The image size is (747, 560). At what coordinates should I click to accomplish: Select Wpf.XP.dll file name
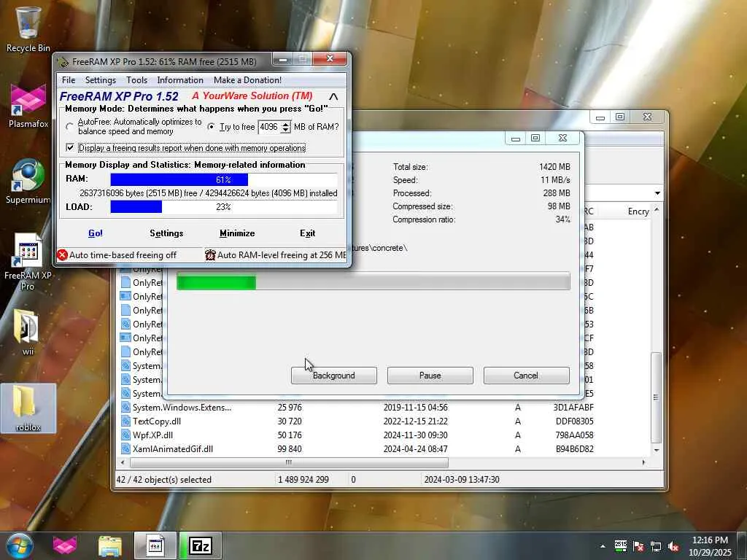(x=152, y=435)
